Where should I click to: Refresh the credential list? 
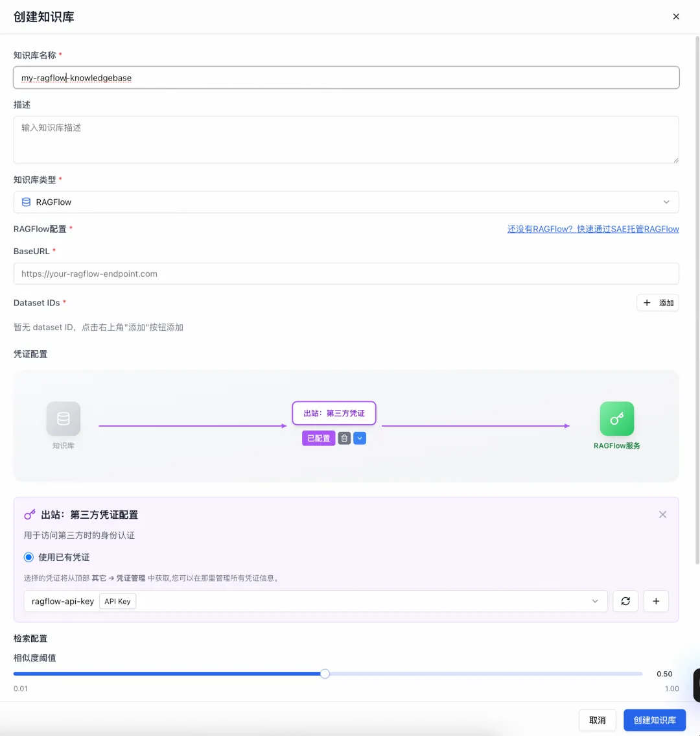[625, 601]
